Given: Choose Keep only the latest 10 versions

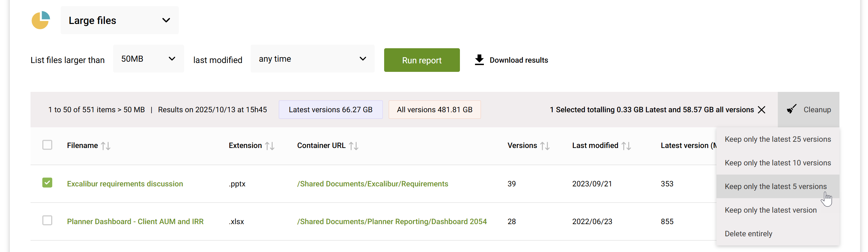Looking at the screenshot, I should coord(777,163).
